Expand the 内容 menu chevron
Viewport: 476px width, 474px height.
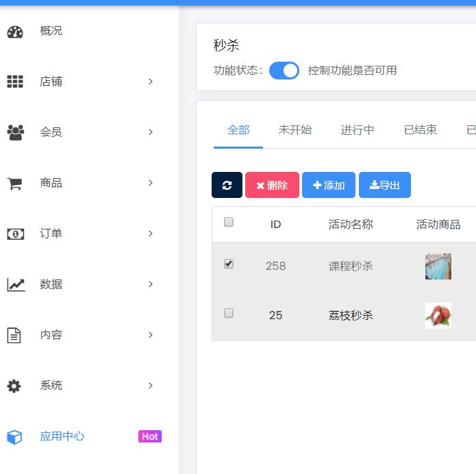(x=151, y=335)
